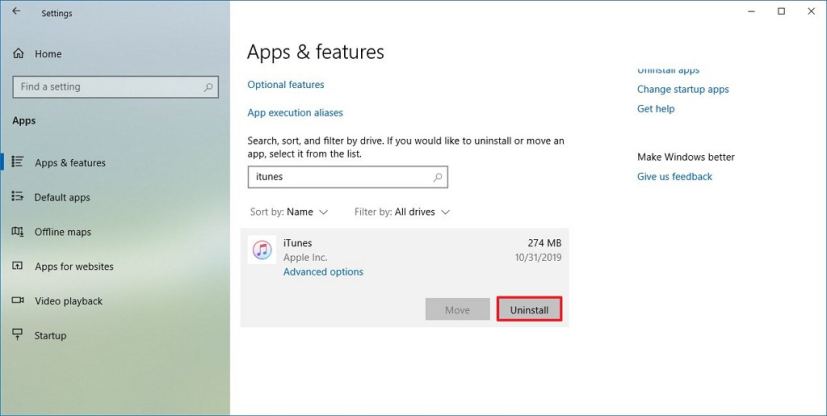Go back with the Settings back arrow
The height and width of the screenshot is (416, 827).
(16, 11)
